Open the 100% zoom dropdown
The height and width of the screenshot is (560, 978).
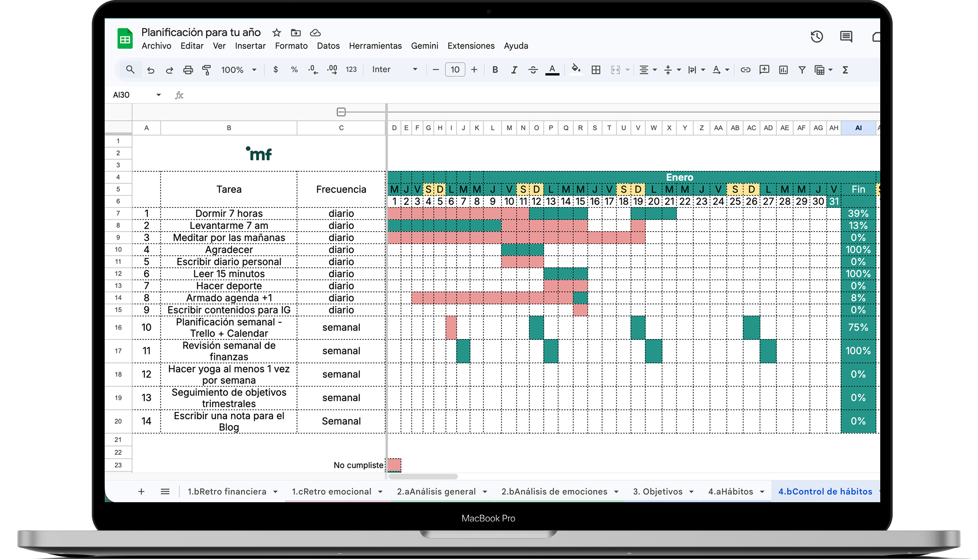coord(238,70)
